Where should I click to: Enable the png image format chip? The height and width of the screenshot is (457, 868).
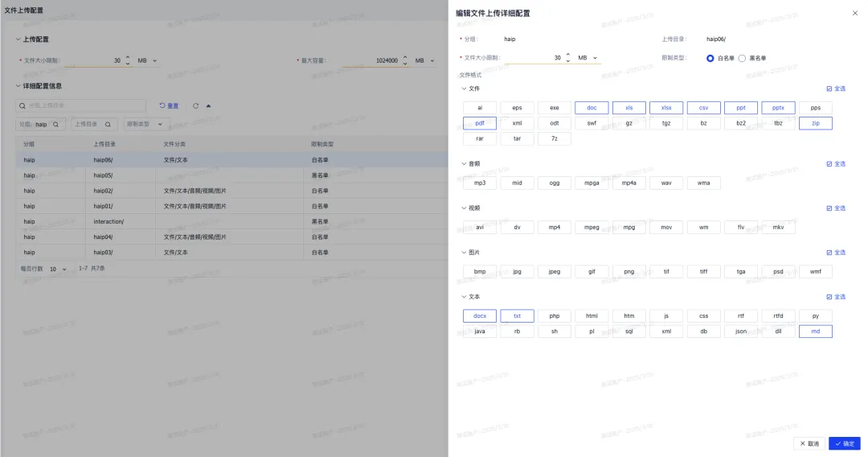[x=628, y=271]
